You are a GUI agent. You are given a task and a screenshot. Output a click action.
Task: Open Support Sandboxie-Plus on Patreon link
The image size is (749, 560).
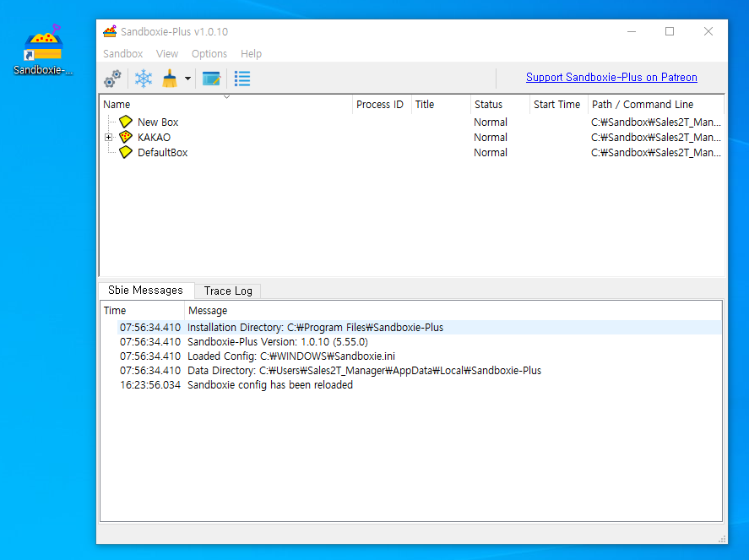(611, 77)
